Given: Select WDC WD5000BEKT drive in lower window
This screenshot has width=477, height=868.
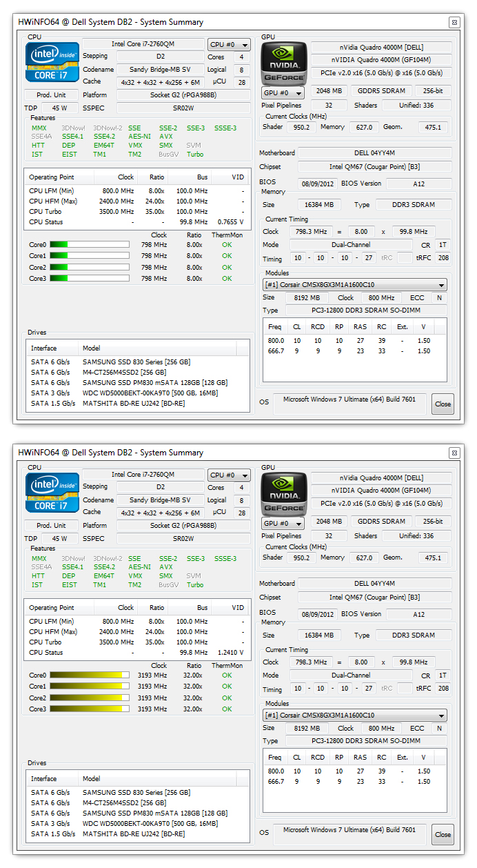Looking at the screenshot, I should click(x=137, y=823).
